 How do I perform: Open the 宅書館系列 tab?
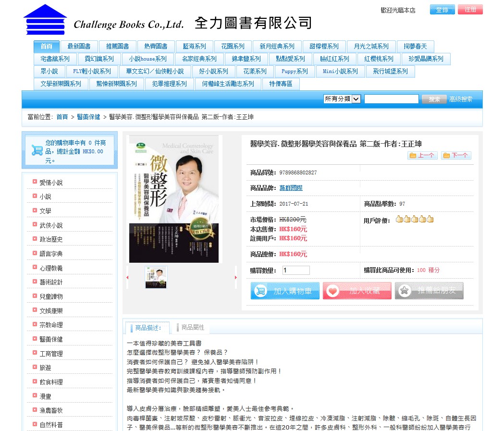tap(55, 59)
